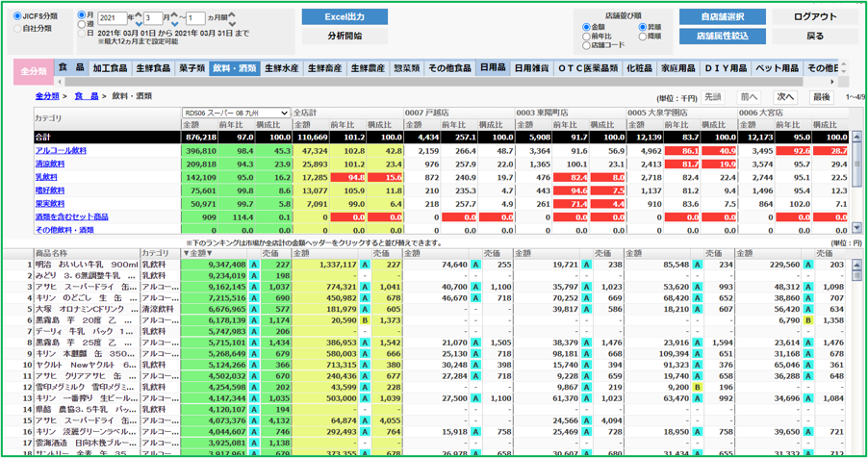Open the 全分類 breadcrumb link

[47, 96]
